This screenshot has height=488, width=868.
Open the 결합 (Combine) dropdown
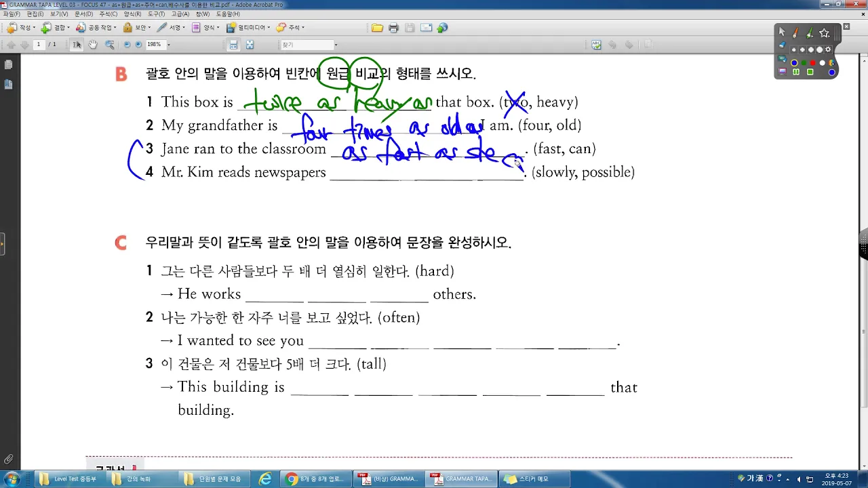[x=55, y=28]
